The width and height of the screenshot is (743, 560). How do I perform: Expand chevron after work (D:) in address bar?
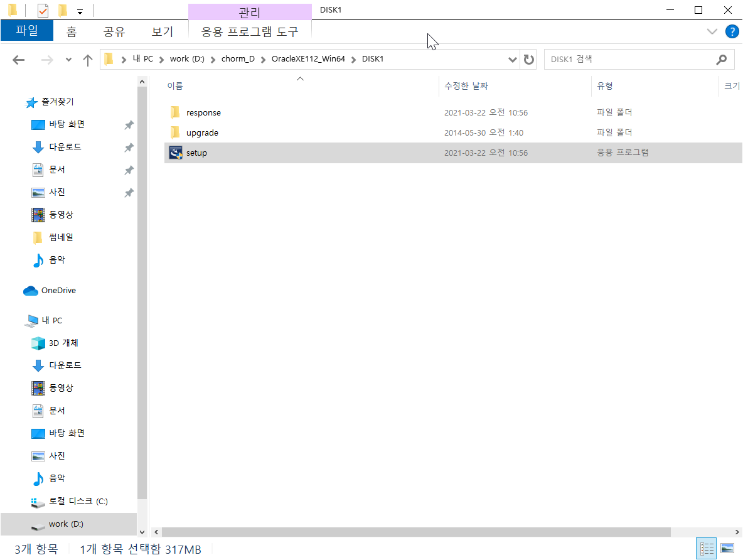213,59
